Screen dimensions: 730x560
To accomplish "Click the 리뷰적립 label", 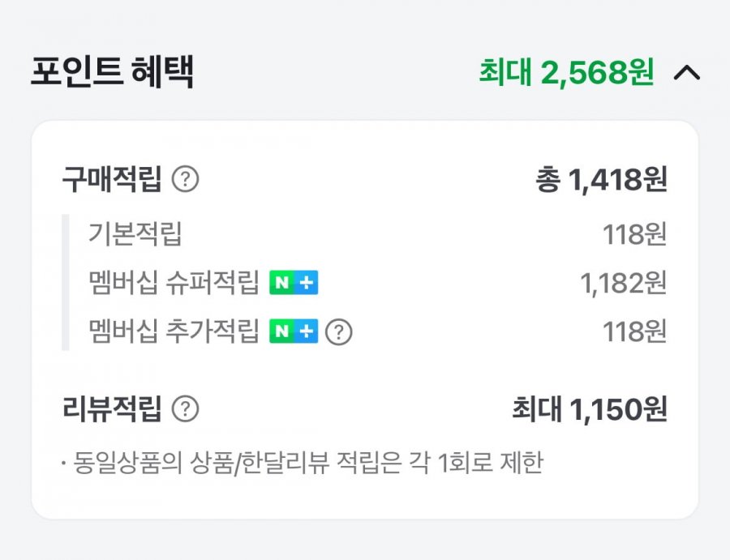I will pyautogui.click(x=112, y=409).
